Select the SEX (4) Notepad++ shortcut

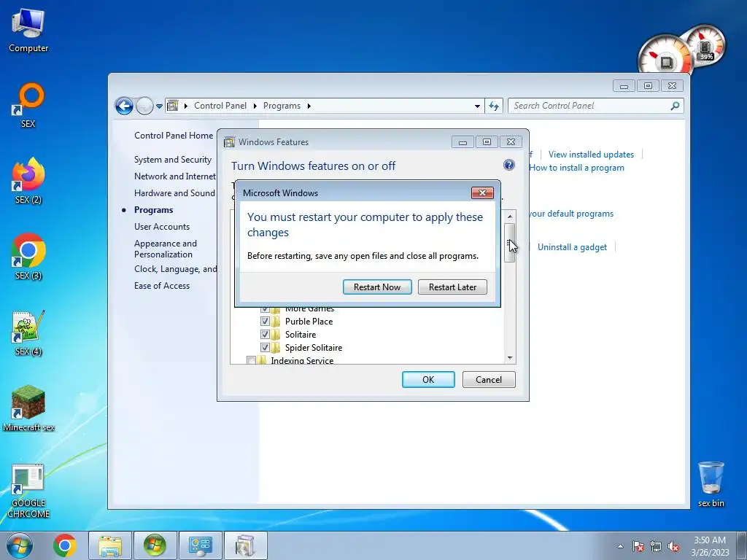click(28, 332)
